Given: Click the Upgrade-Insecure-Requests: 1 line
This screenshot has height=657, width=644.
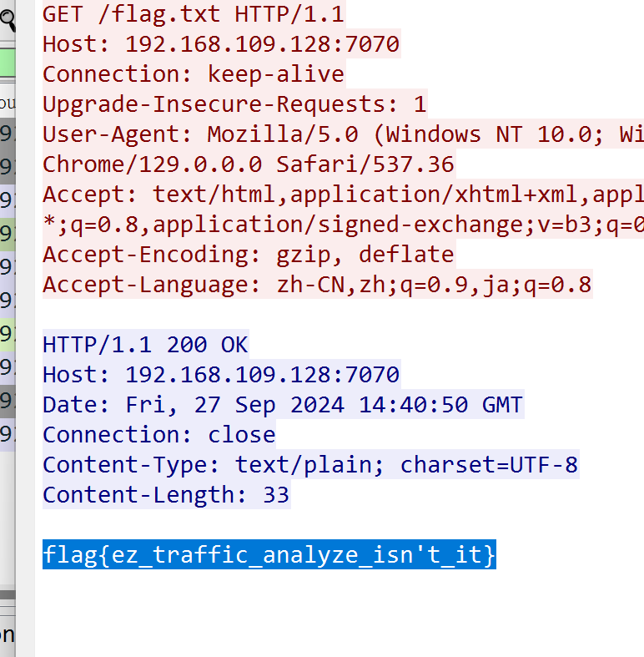Looking at the screenshot, I should [x=235, y=104].
